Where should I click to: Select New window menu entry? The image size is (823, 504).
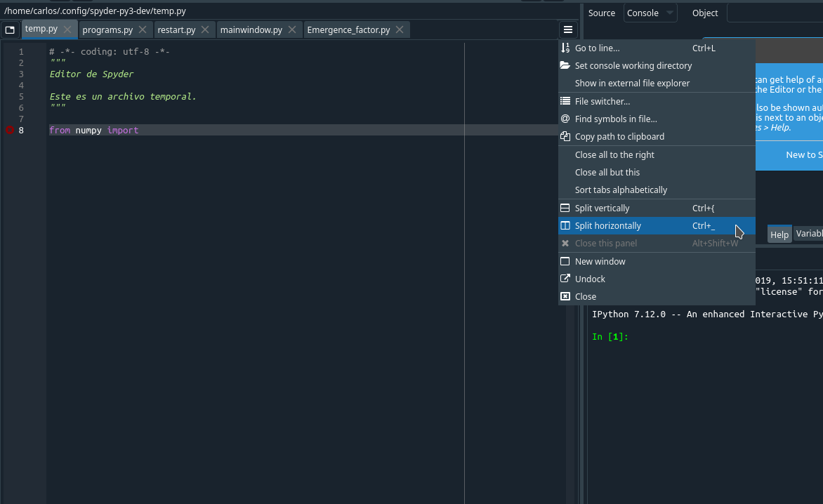(657, 261)
